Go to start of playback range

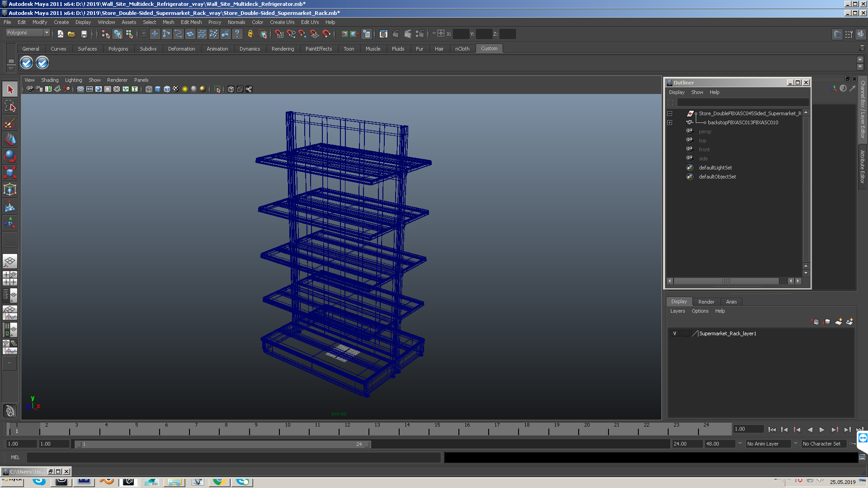pyautogui.click(x=772, y=430)
